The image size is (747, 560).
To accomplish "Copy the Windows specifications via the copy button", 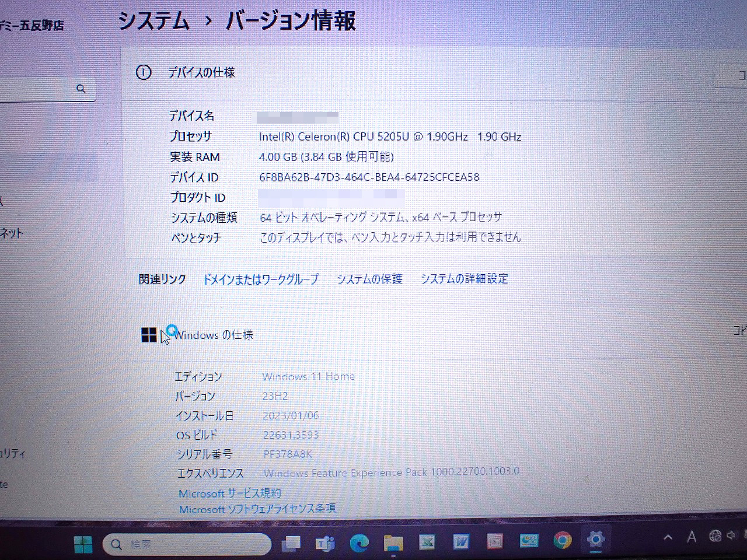I will [739, 330].
